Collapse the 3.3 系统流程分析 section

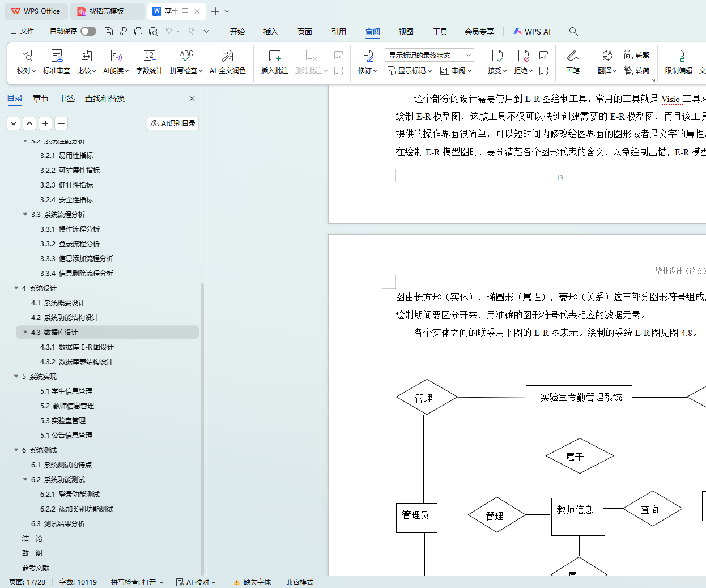click(25, 214)
